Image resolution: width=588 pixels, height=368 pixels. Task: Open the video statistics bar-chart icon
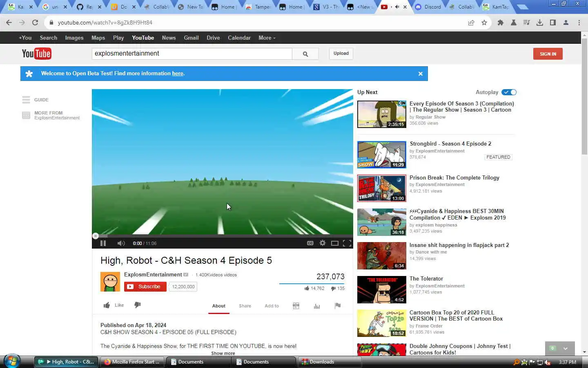click(317, 306)
